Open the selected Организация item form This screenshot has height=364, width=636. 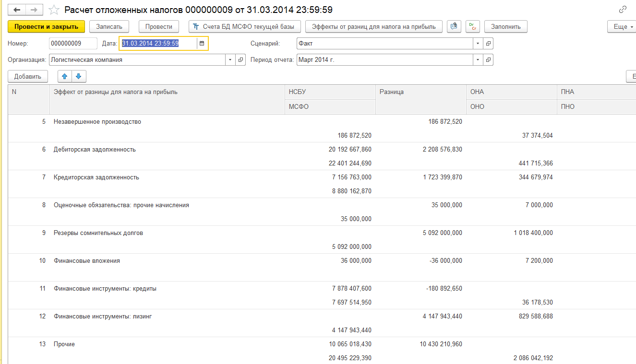[240, 60]
